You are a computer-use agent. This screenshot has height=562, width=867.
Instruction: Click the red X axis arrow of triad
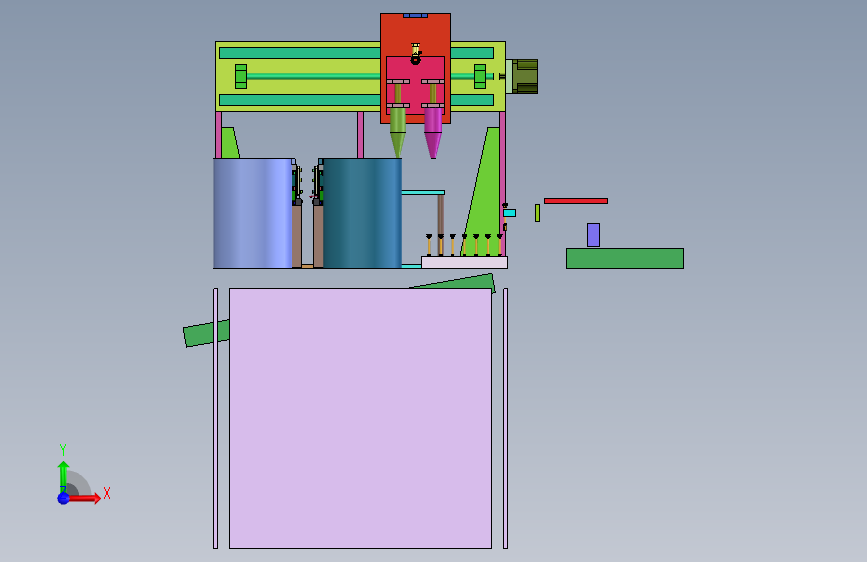85,498
